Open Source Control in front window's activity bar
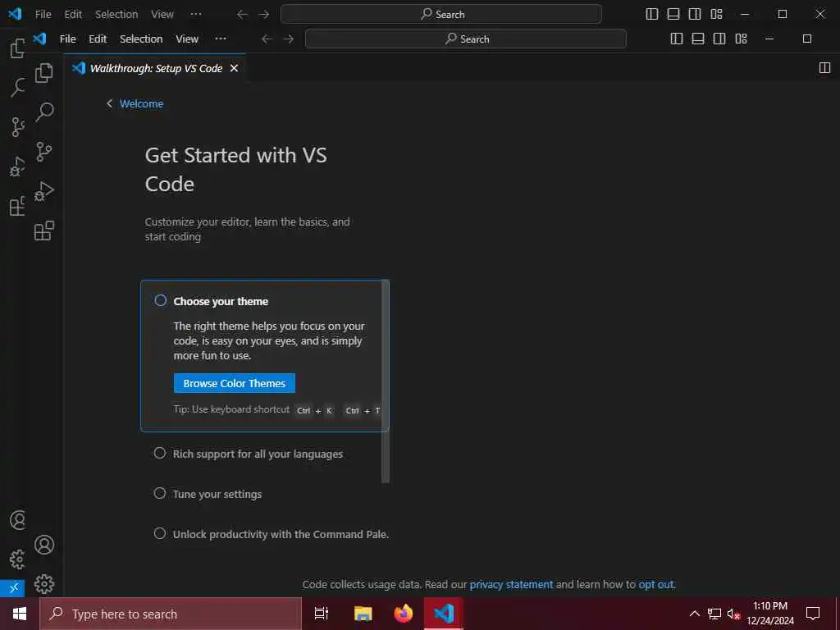Viewport: 840px width, 630px height. tap(44, 152)
